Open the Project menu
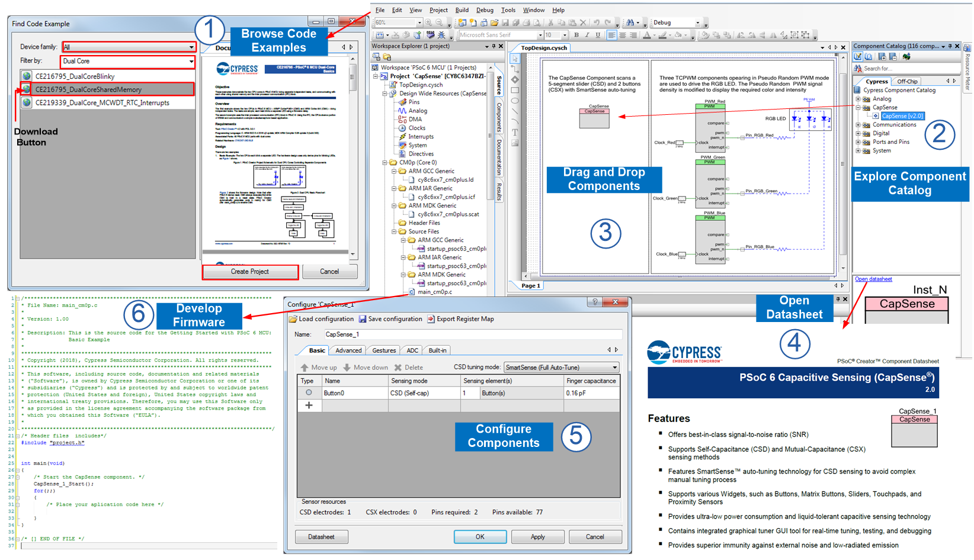The width and height of the screenshot is (974, 560). (x=438, y=10)
